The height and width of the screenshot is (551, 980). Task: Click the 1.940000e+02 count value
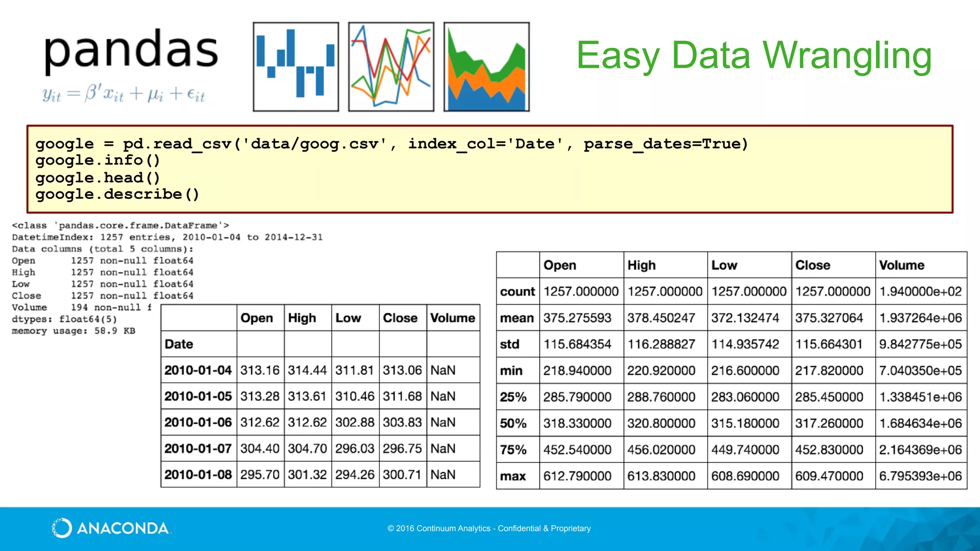[920, 292]
